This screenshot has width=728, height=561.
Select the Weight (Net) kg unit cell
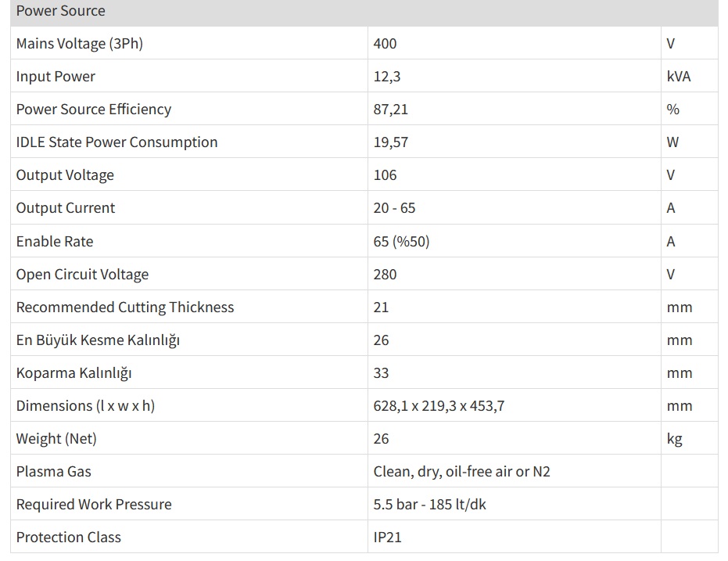(675, 439)
